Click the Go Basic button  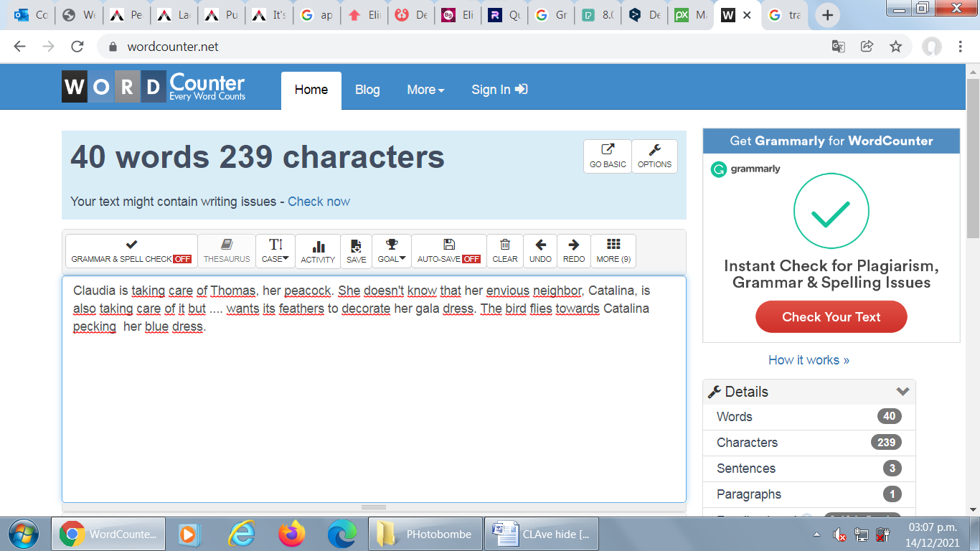pos(608,156)
